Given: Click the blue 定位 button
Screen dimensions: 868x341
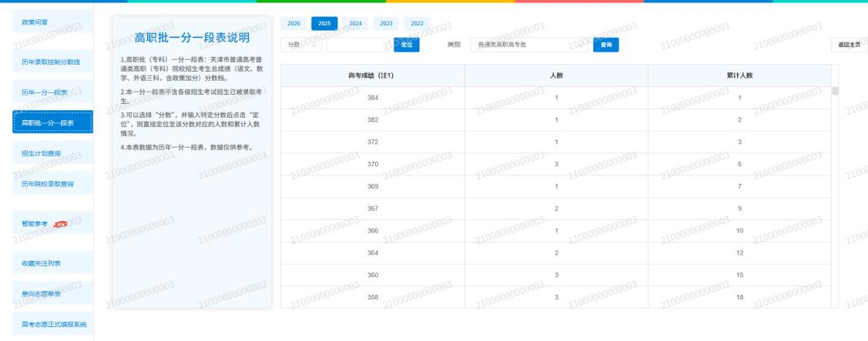Looking at the screenshot, I should pyautogui.click(x=407, y=45).
